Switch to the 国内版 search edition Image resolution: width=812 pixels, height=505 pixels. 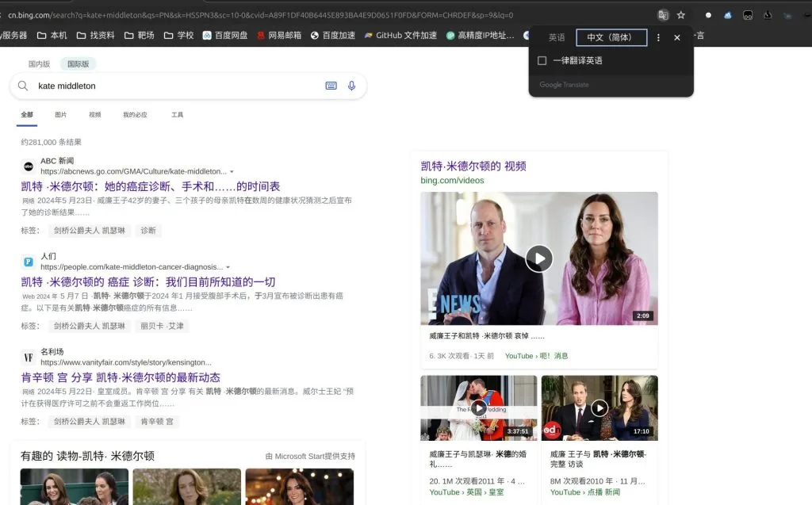click(x=40, y=63)
